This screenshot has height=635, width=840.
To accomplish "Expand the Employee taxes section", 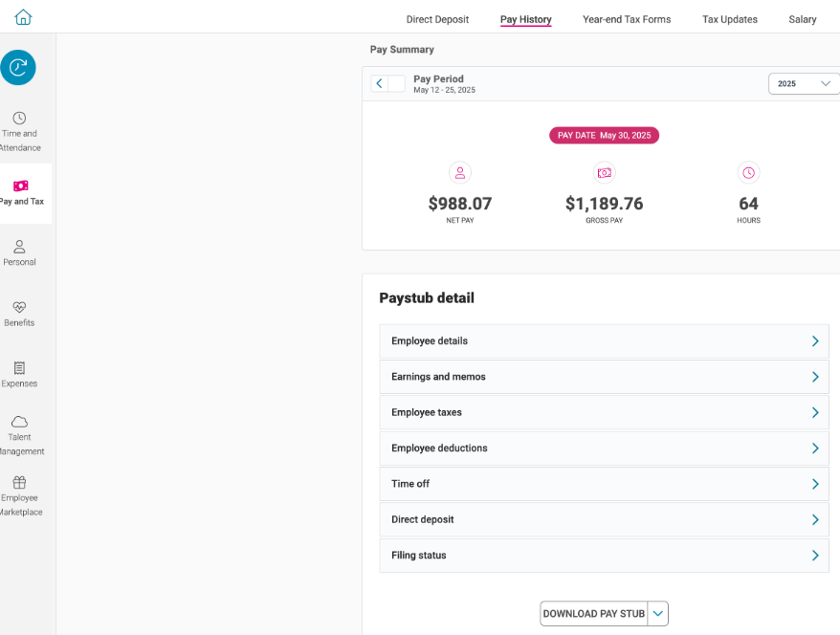I will click(x=604, y=413).
